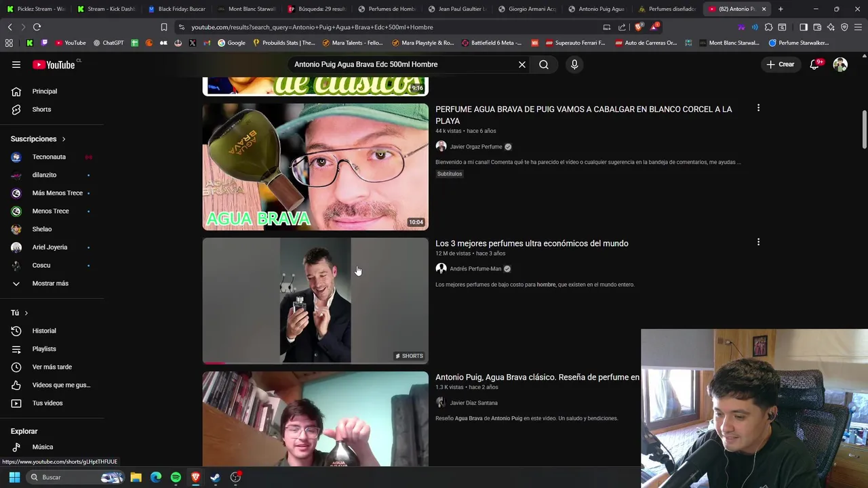This screenshot has height=488, width=868.
Task: Open a new browser tab
Action: click(x=781, y=9)
